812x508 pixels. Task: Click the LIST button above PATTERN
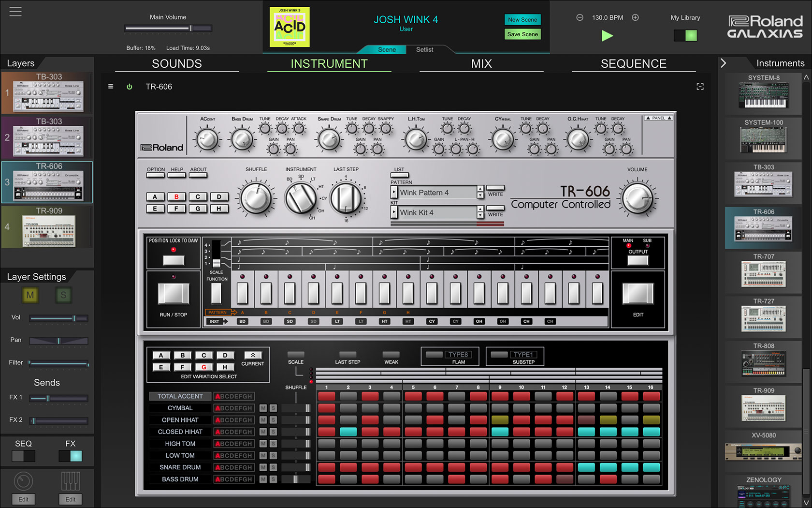(399, 175)
